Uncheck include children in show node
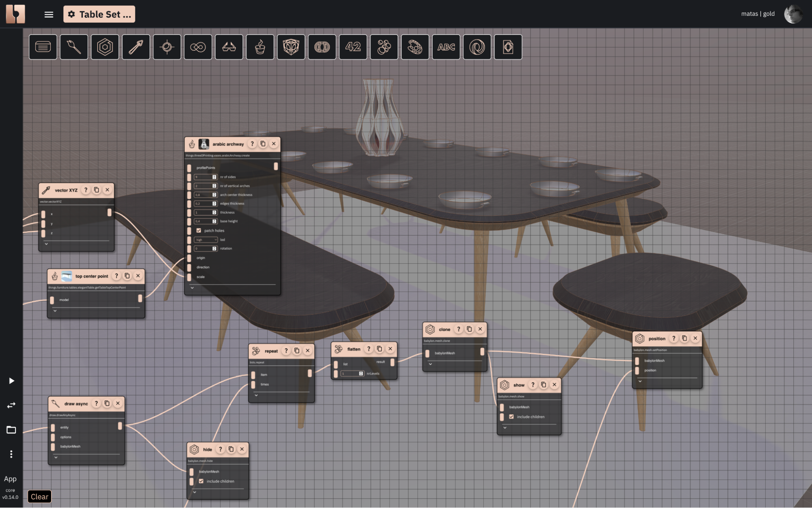 pyautogui.click(x=511, y=417)
